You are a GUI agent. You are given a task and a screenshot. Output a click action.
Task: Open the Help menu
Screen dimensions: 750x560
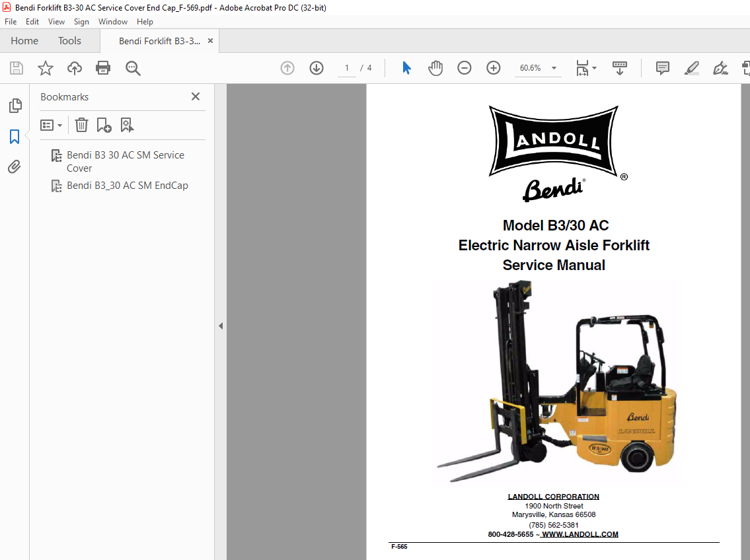[x=145, y=22]
